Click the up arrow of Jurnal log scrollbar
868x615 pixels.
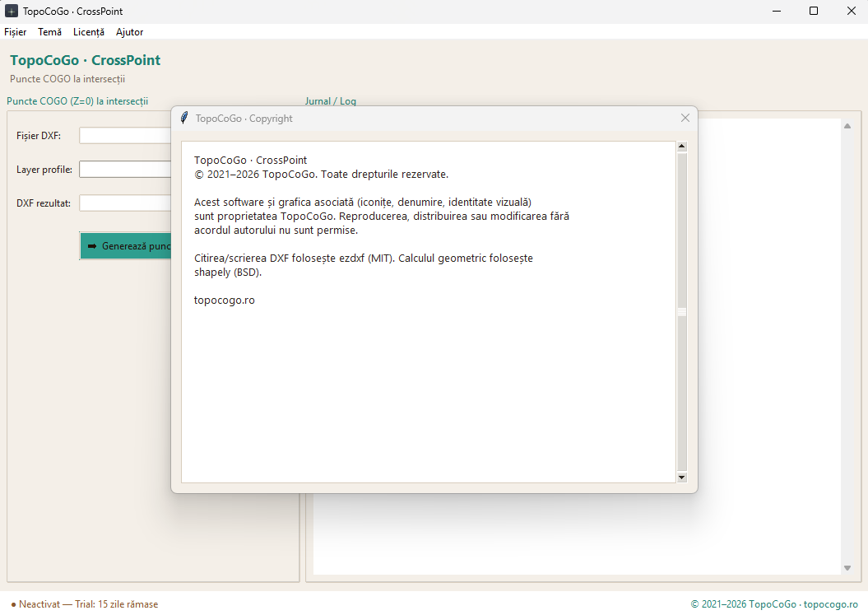[847, 126]
